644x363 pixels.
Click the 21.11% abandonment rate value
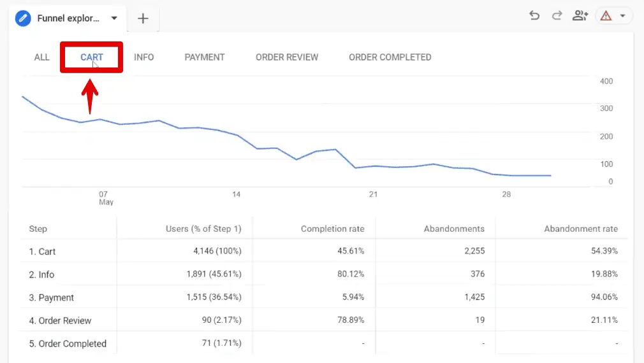(x=604, y=320)
